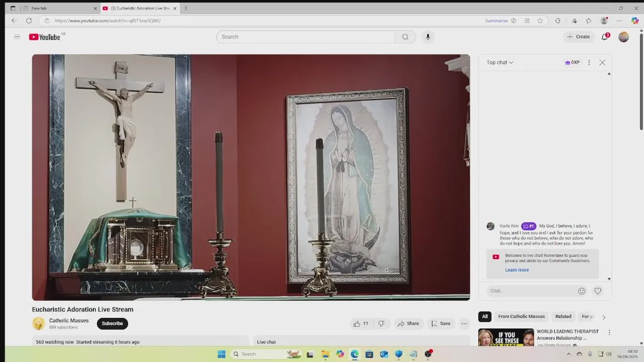Go to YouTube home via logo
This screenshot has height=362, width=644.
(45, 37)
